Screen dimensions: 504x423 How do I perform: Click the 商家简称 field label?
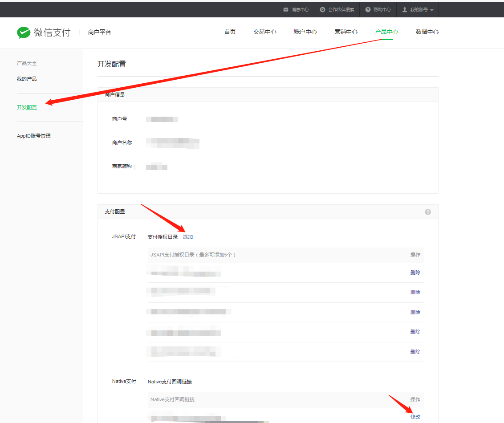point(122,166)
